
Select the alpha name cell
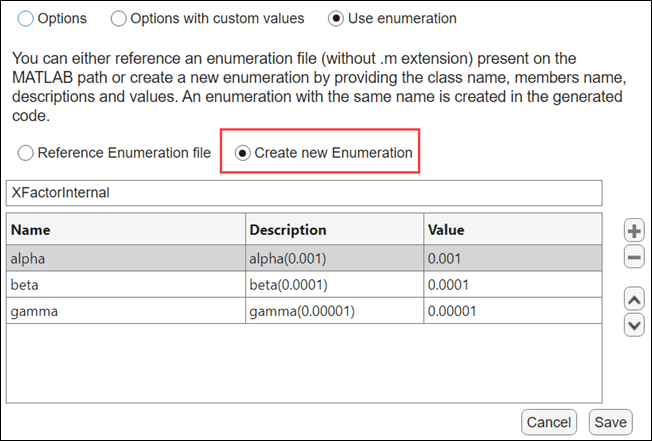pos(127,257)
